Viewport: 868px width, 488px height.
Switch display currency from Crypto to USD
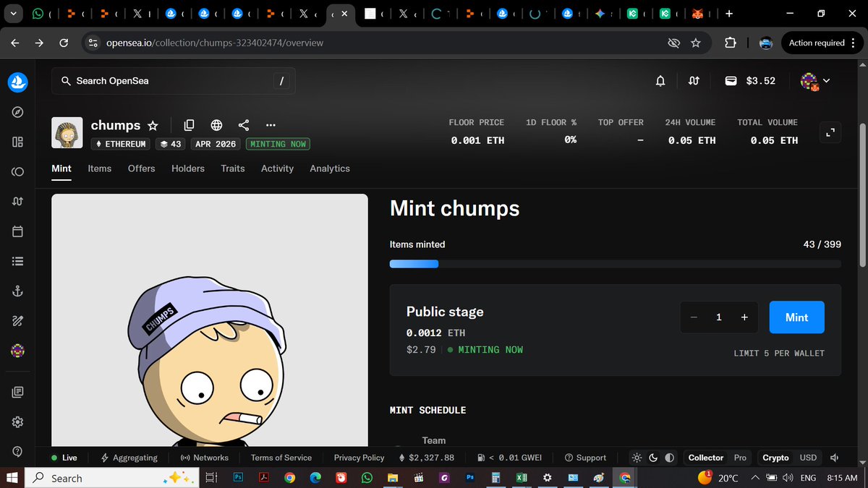click(x=808, y=457)
